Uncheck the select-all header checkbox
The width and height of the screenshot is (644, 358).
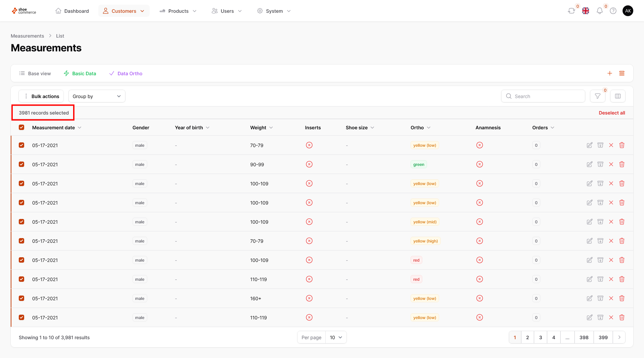[x=21, y=128]
